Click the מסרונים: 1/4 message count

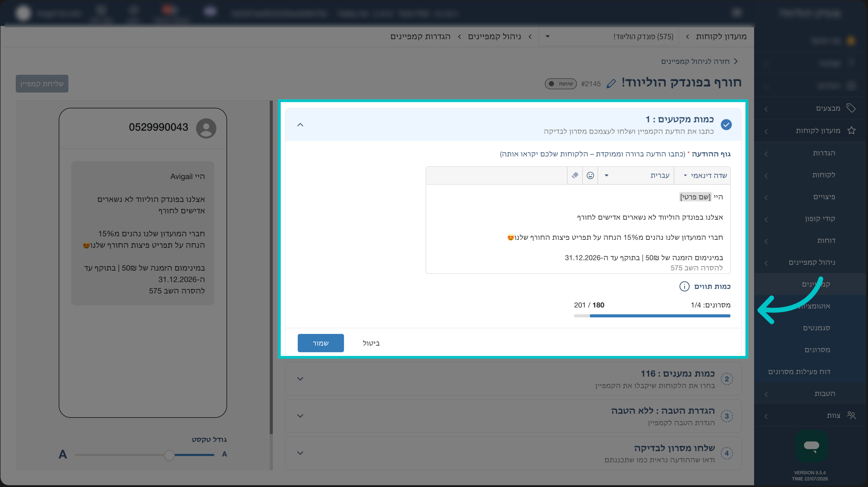point(710,305)
